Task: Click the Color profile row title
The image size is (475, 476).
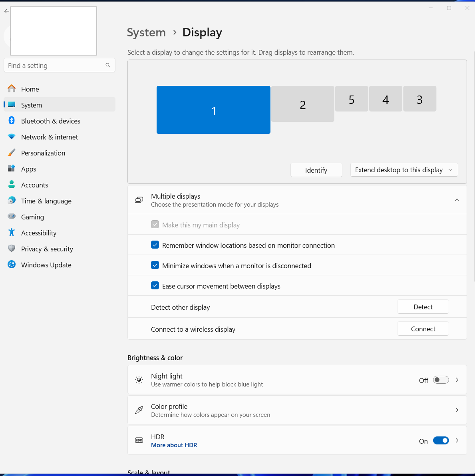Action: tap(169, 406)
